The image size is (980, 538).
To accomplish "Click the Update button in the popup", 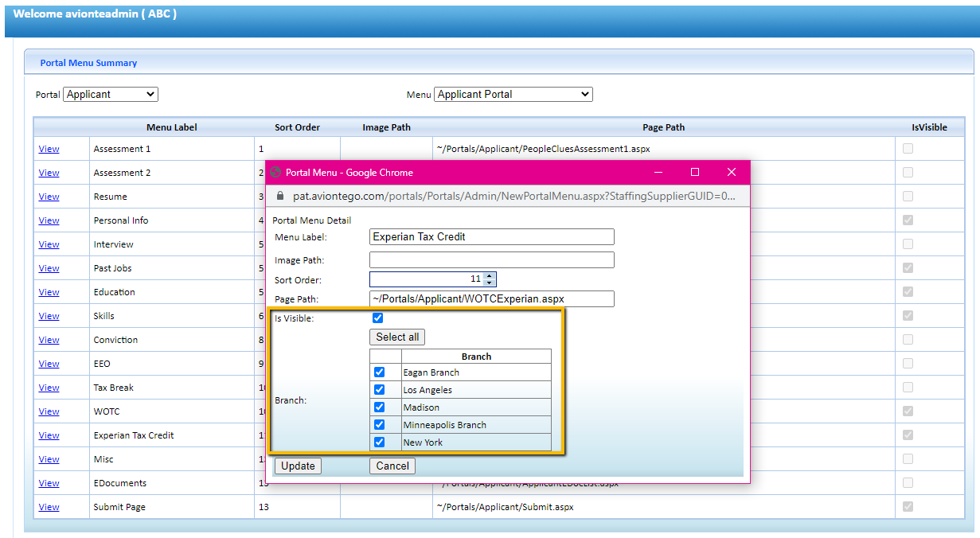I will 298,466.
